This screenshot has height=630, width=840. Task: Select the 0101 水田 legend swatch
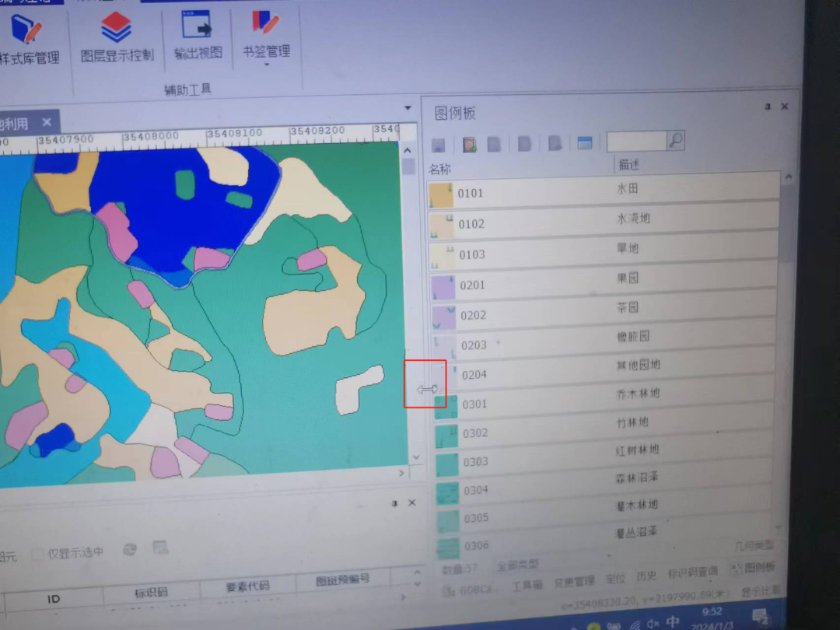441,194
